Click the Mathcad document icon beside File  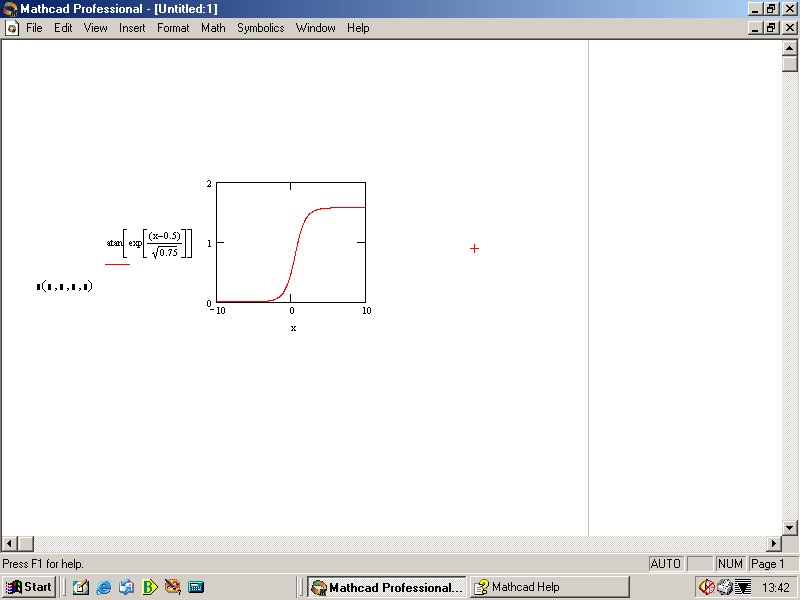(11, 28)
